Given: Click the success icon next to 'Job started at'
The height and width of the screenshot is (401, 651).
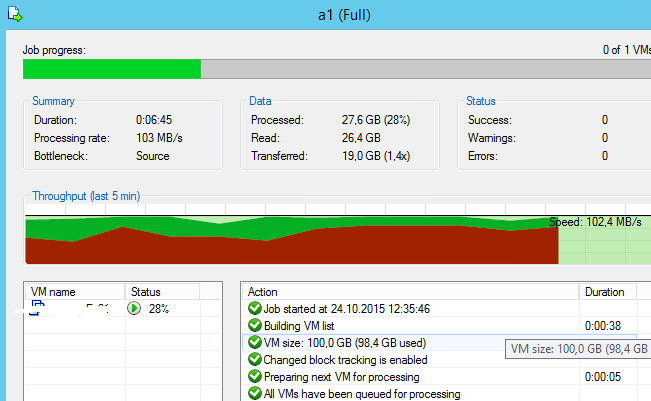Looking at the screenshot, I should pyautogui.click(x=254, y=309).
